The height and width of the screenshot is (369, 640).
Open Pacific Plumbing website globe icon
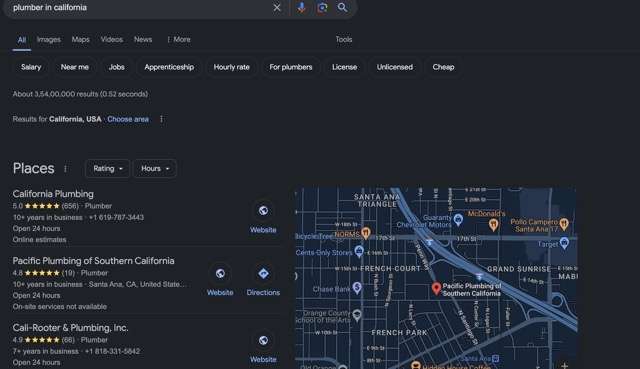coord(220,273)
